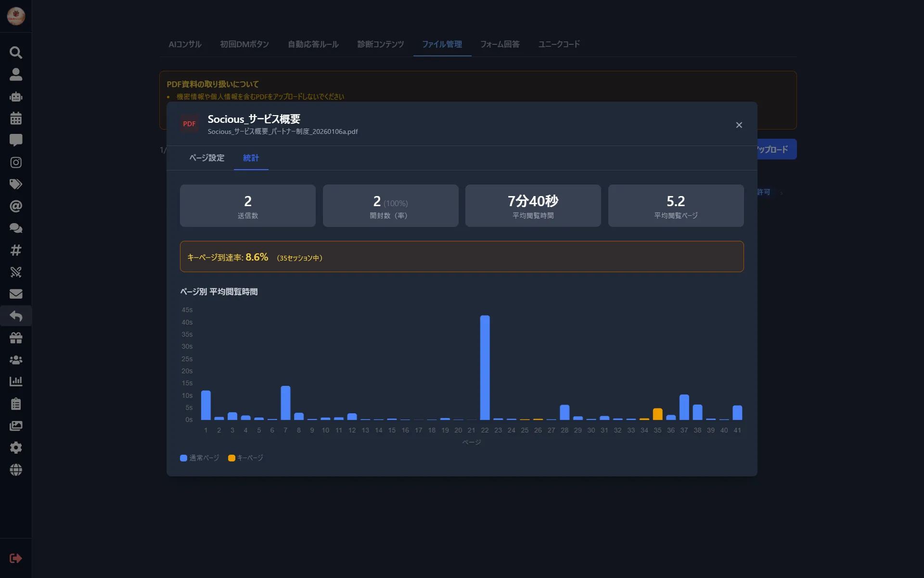Screen dimensions: 924x578
Task: Click the bar for page 7
Action: (x=285, y=403)
